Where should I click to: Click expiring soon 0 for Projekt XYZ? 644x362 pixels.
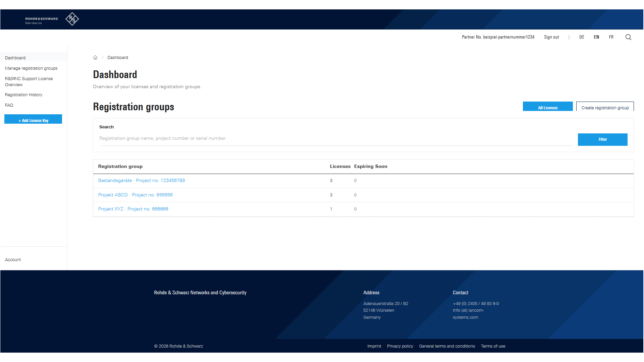[355, 209]
